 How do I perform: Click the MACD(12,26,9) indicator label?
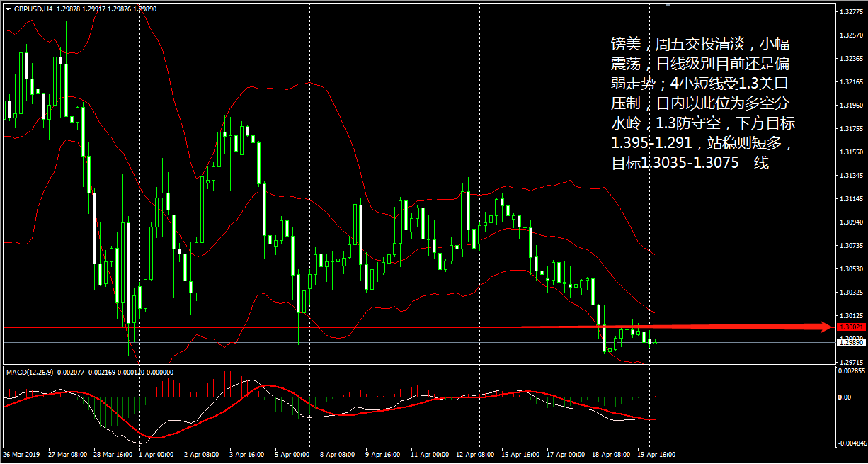[29, 372]
